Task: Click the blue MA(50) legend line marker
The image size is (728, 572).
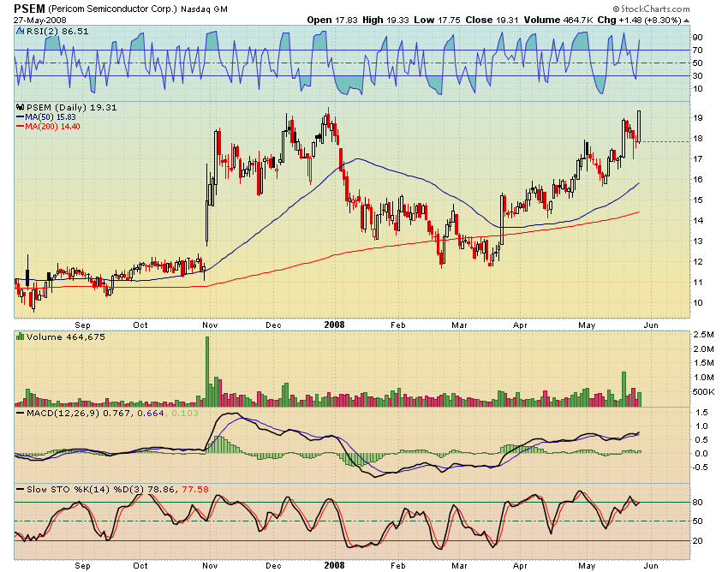Action: tap(20, 117)
